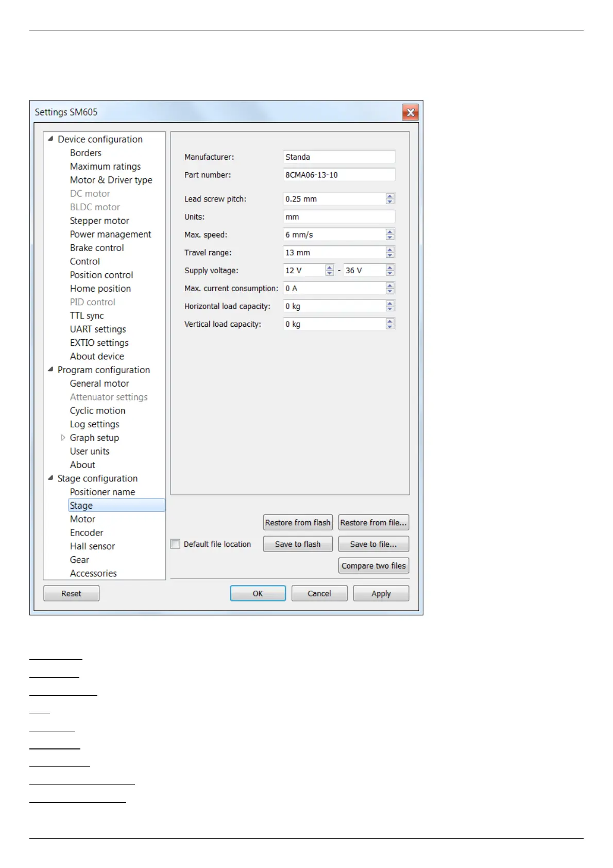This screenshot has height=868, width=613.
Task: Select Encoder in the tree
Action: pyautogui.click(x=87, y=533)
